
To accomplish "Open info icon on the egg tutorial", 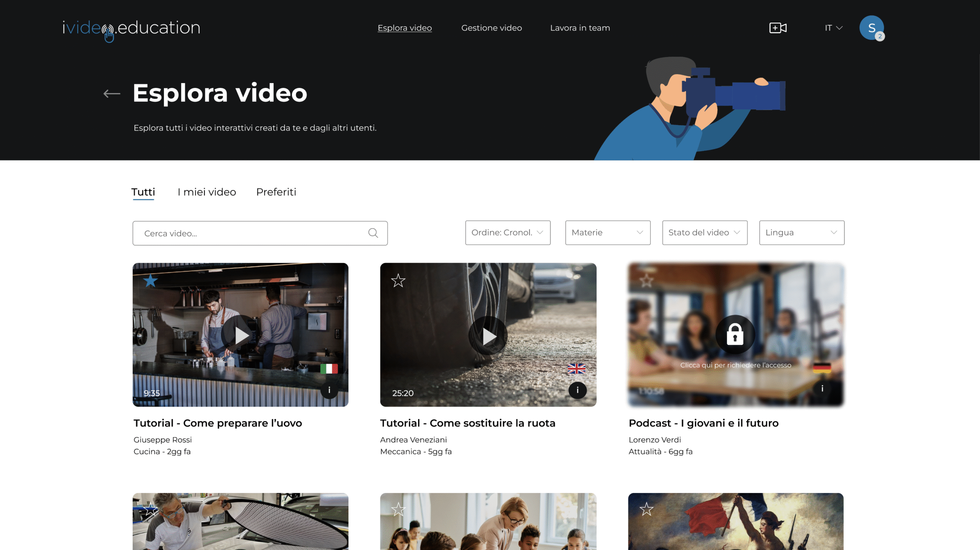I will pyautogui.click(x=329, y=390).
